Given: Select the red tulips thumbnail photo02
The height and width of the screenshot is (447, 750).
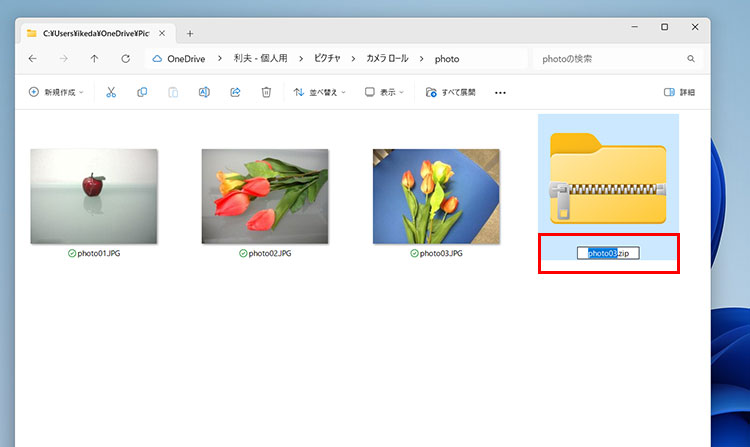Looking at the screenshot, I should point(265,196).
